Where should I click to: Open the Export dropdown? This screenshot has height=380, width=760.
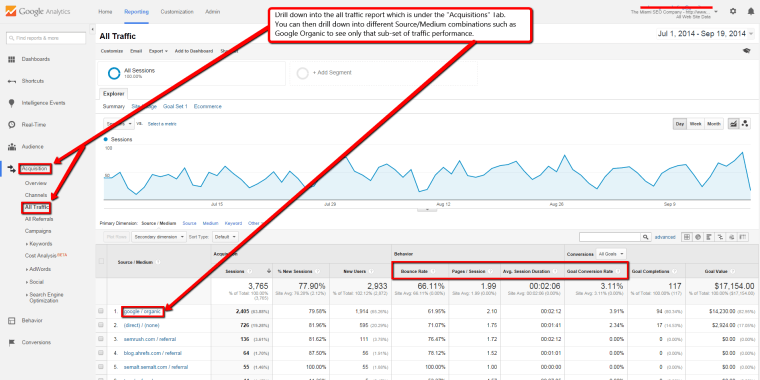pyautogui.click(x=158, y=51)
